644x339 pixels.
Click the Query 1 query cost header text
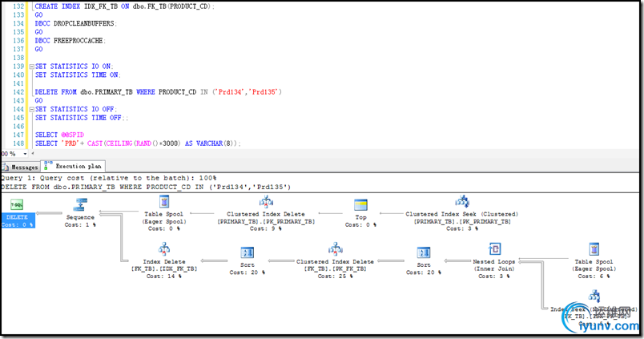point(108,178)
